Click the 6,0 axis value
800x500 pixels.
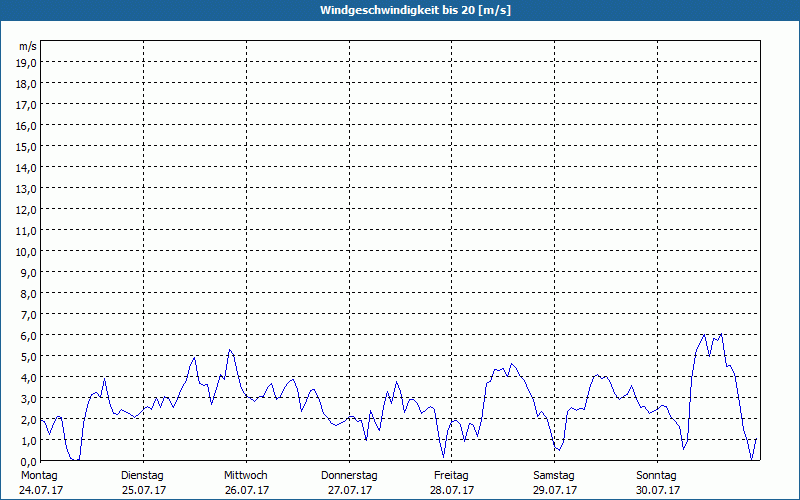[29, 336]
